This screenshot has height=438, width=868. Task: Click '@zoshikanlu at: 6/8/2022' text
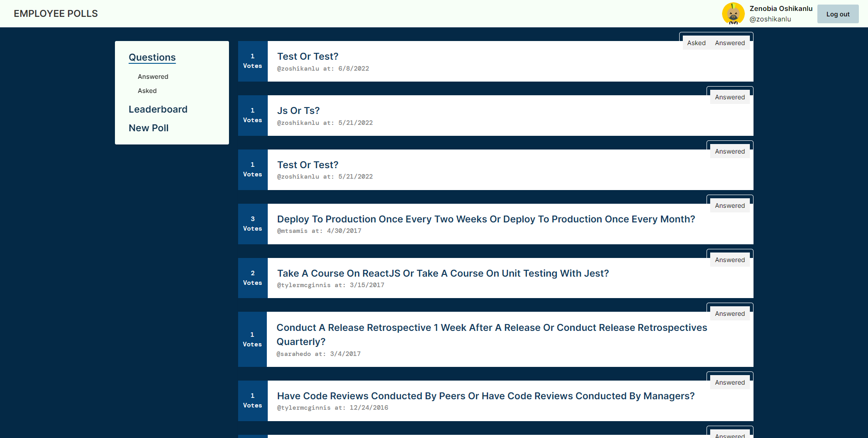[x=323, y=69]
